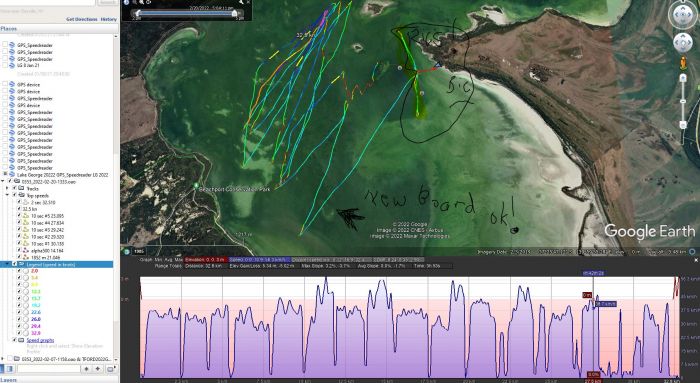Collapse the Legend (speed in knots) folder
700x383 pixels.
tap(7, 264)
